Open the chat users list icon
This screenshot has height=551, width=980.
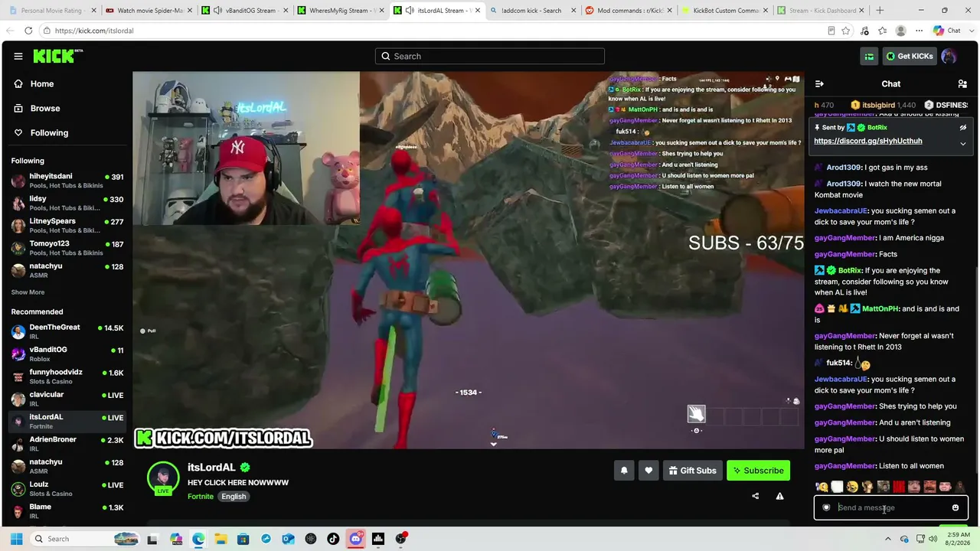point(962,84)
